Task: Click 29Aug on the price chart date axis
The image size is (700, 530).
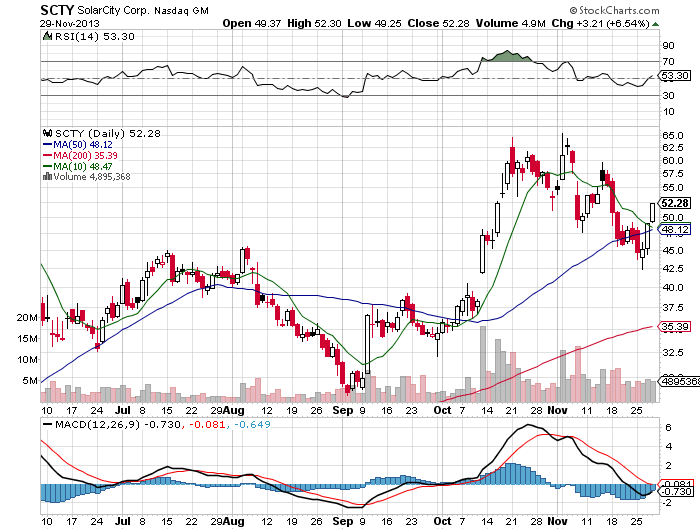Action: (227, 410)
